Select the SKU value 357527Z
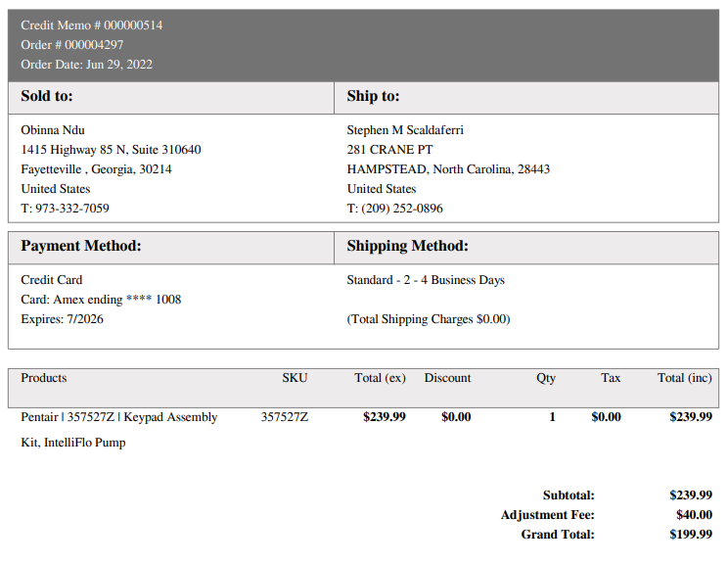 coord(284,417)
